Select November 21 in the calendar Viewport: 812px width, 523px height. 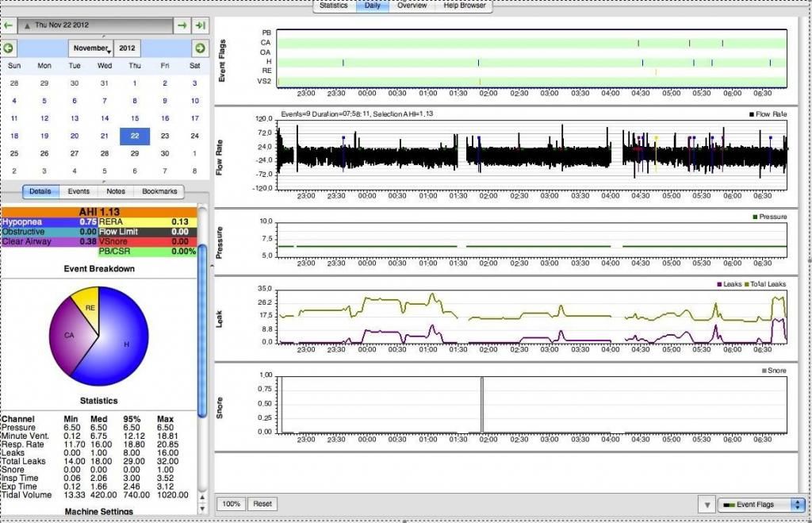pos(104,136)
